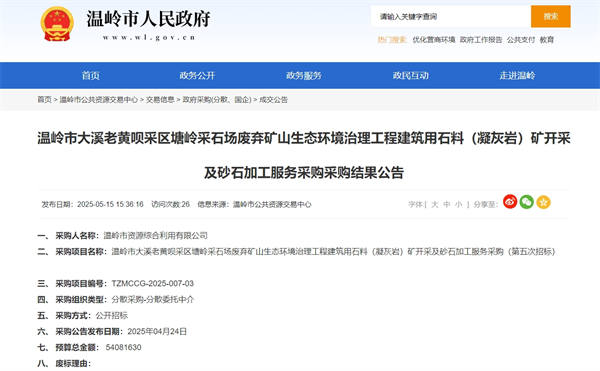Image resolution: width=600 pixels, height=371 pixels.
Task: Click organization type 分散采购-分散委托中介
Action: click(x=153, y=299)
